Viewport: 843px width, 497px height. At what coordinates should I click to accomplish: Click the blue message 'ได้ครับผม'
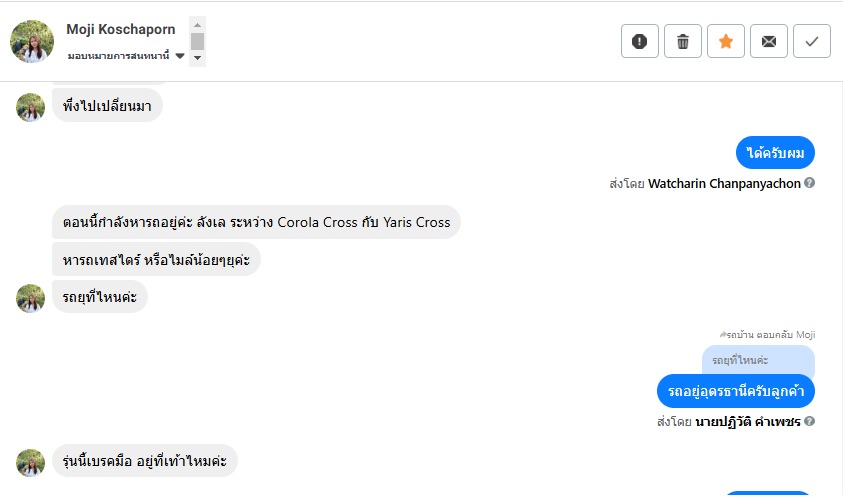click(x=776, y=153)
